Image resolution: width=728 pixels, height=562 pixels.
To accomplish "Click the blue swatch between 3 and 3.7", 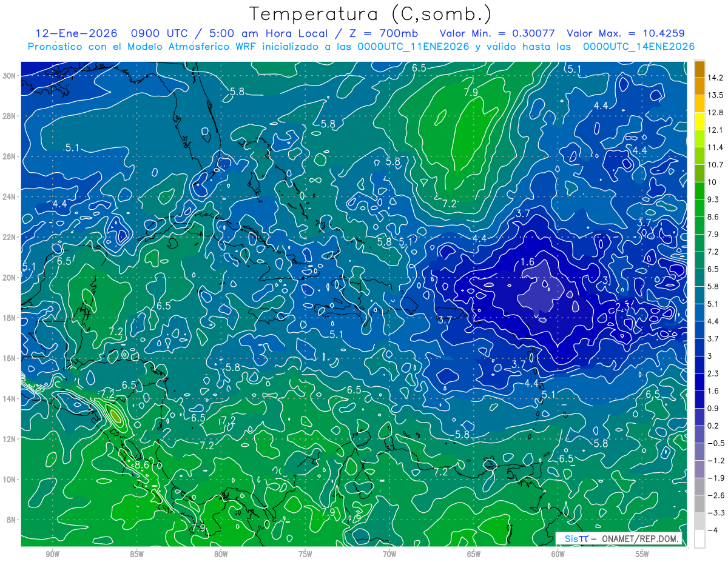I will point(699,347).
